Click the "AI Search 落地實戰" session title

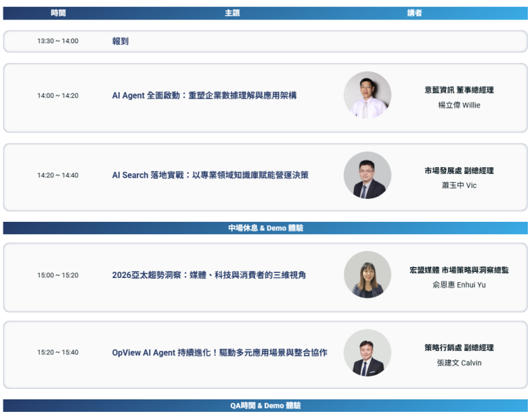tap(210, 175)
